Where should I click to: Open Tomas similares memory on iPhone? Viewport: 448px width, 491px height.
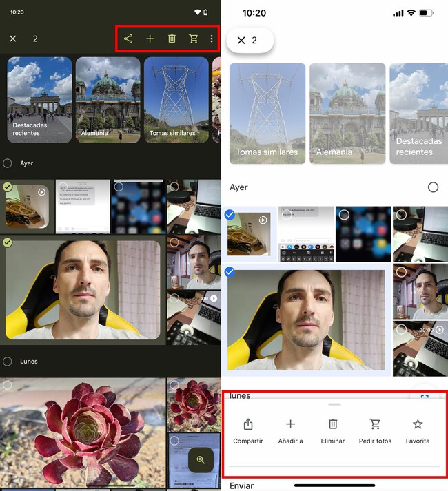[267, 114]
